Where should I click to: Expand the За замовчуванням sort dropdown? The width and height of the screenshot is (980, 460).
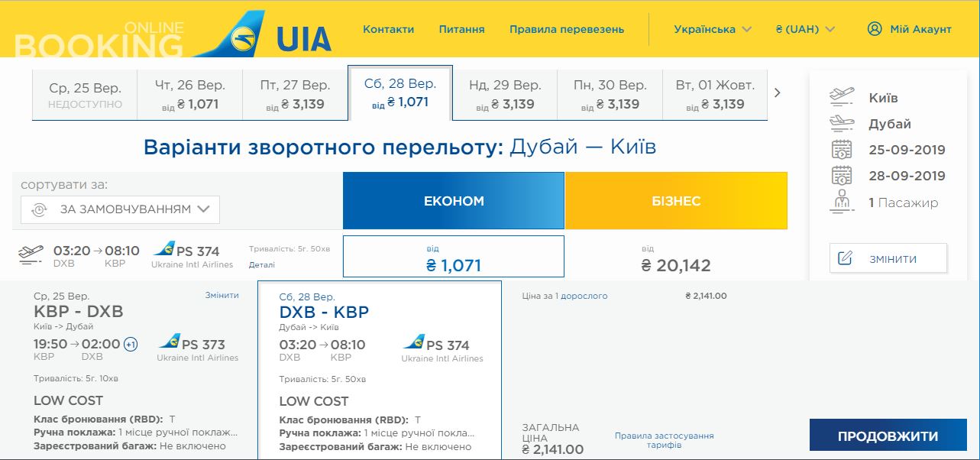point(120,209)
